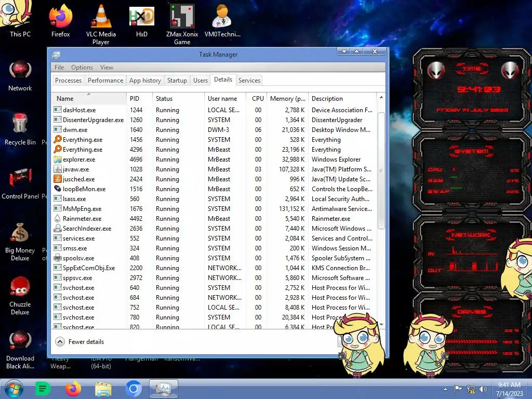Select the dasHost.exe row
Screen dimensions: 532x399
[x=214, y=110]
